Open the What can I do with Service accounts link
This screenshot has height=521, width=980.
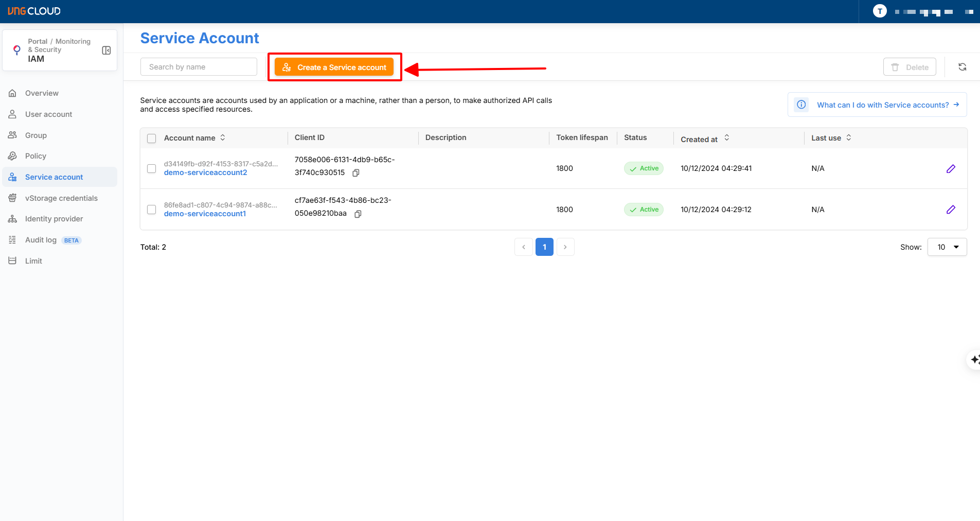(x=882, y=105)
